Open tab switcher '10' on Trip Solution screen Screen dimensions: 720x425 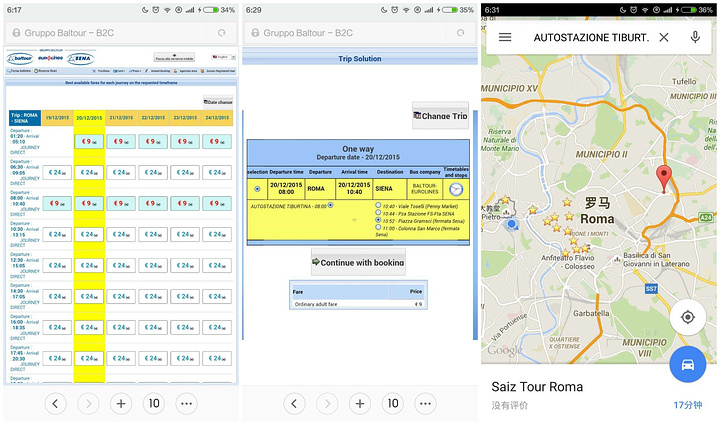[x=393, y=403]
